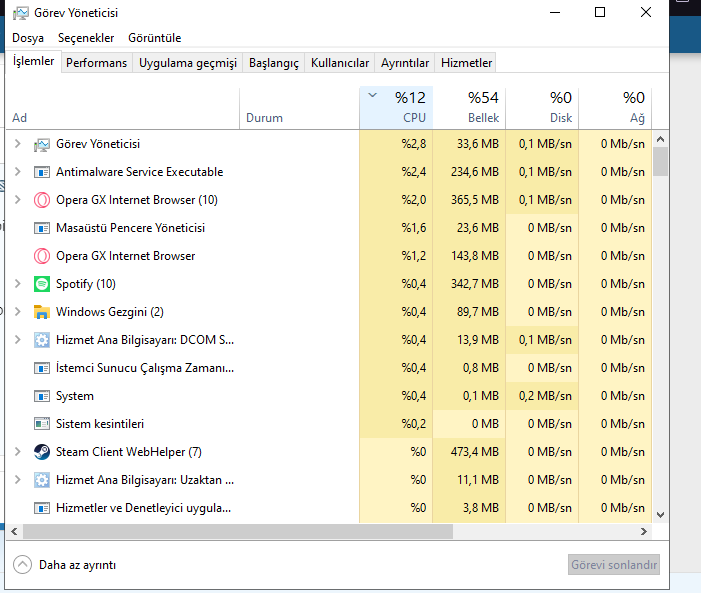Click the Antimalware Service Executable icon
Image resolution: width=701 pixels, height=593 pixels.
pyautogui.click(x=42, y=172)
